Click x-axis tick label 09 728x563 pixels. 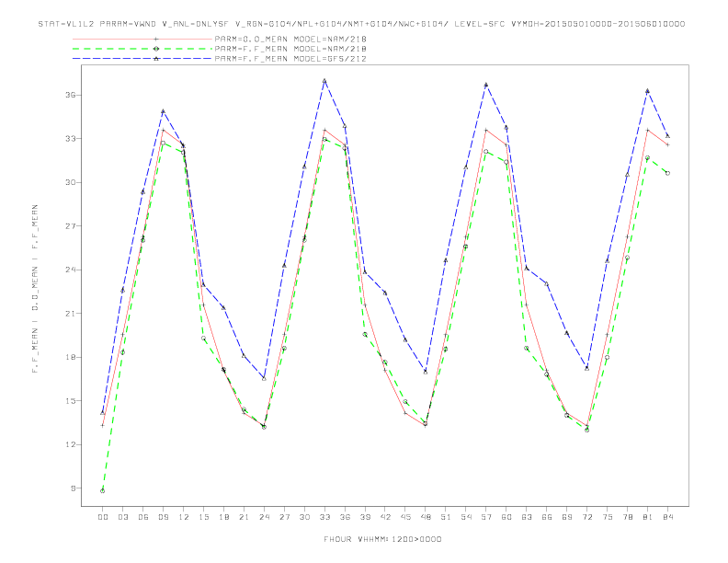pos(163,517)
